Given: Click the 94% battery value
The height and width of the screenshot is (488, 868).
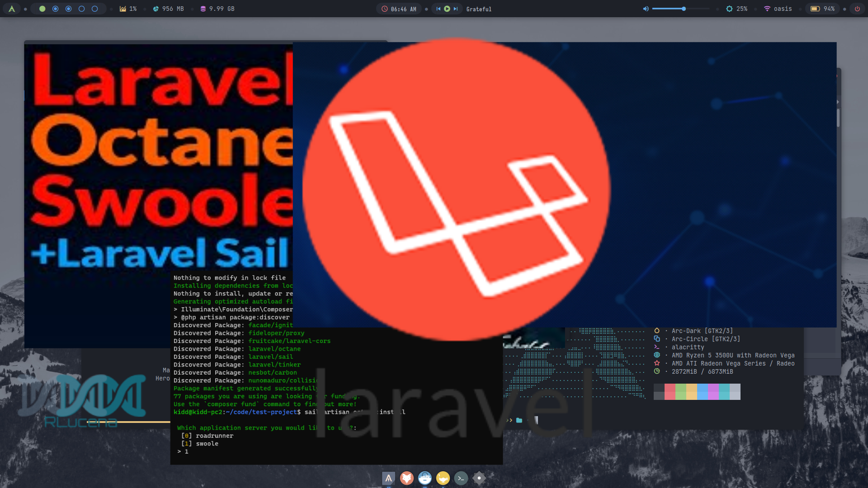Looking at the screenshot, I should coord(829,9).
